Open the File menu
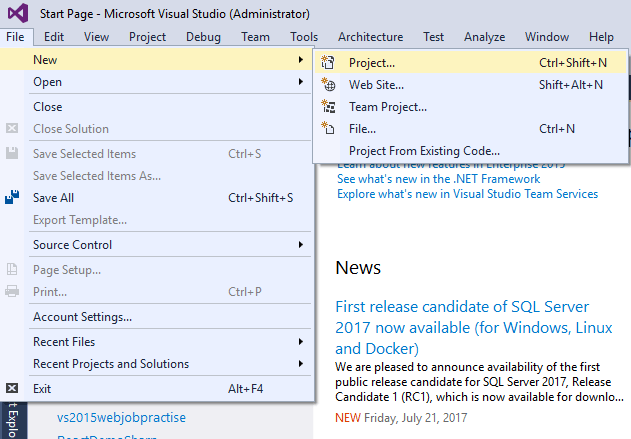The height and width of the screenshot is (439, 631). click(15, 37)
